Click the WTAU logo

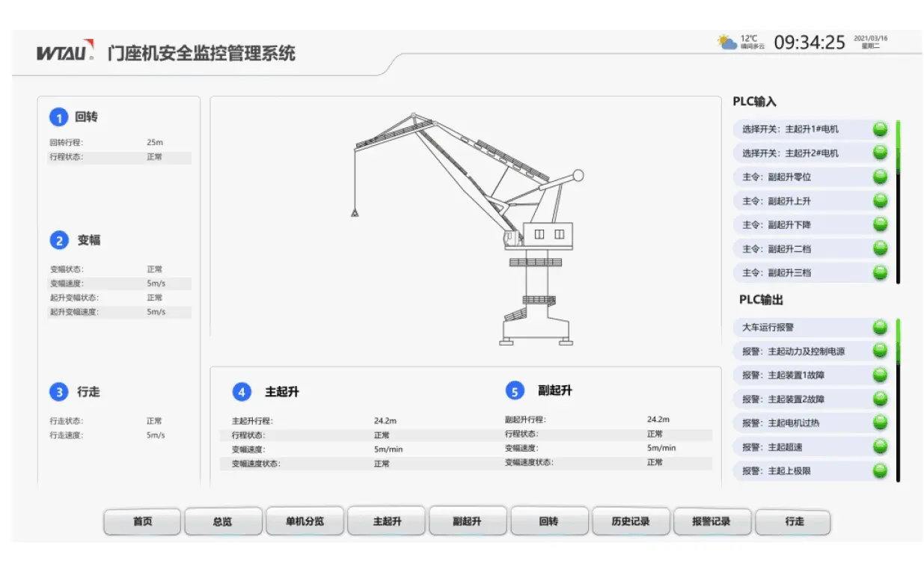pyautogui.click(x=65, y=52)
